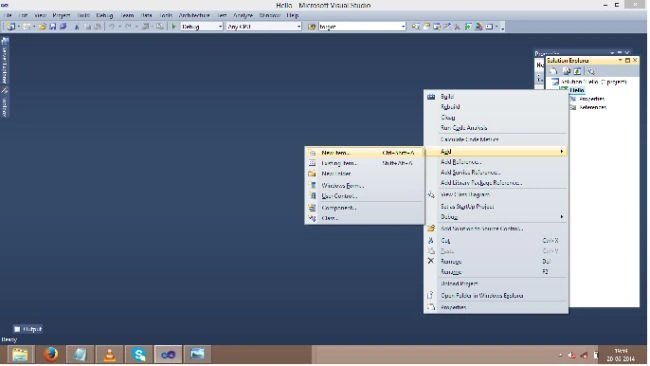Open the Architecture menu

(194, 15)
